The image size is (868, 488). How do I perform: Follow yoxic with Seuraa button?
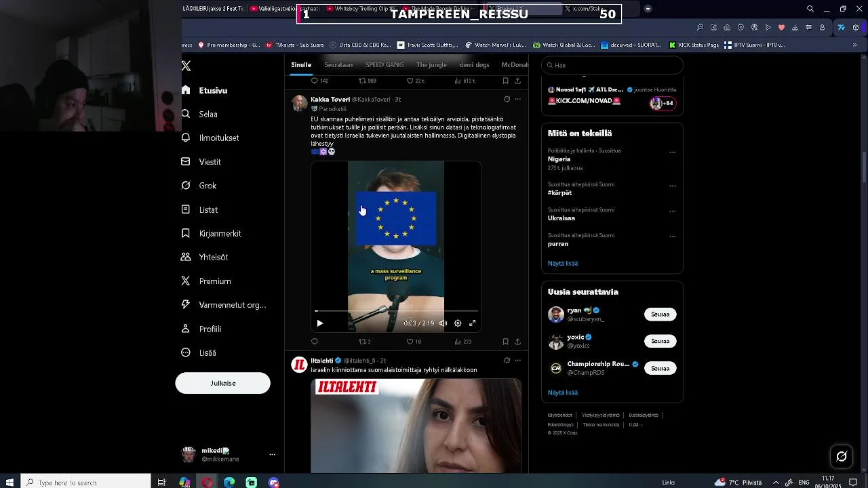[660, 342]
